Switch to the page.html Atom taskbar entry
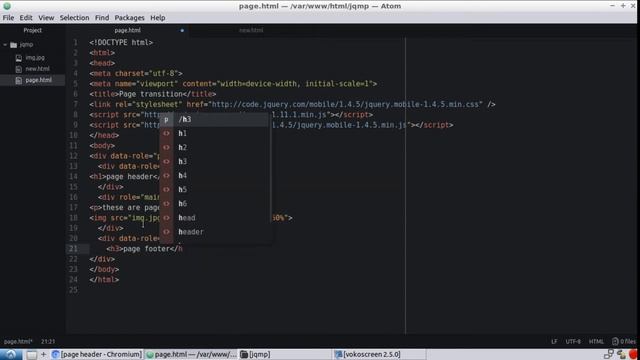Viewport: 640px width, 360px height. tap(191, 354)
